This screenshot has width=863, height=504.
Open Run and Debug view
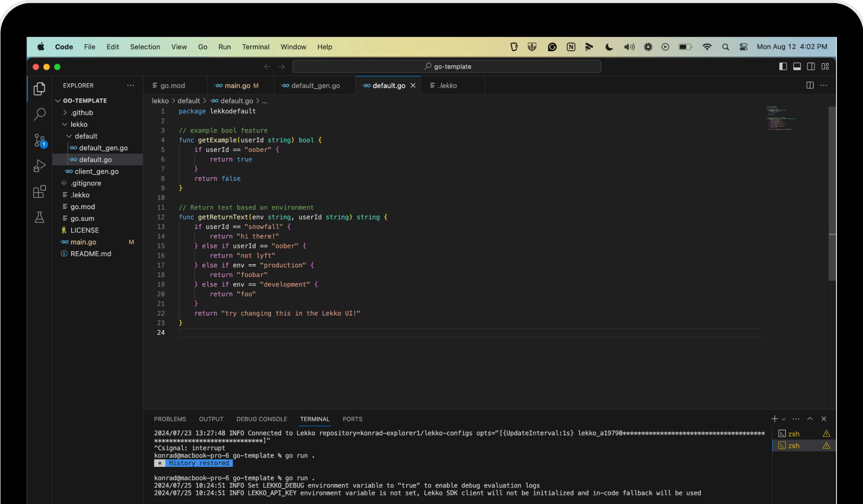click(x=40, y=166)
